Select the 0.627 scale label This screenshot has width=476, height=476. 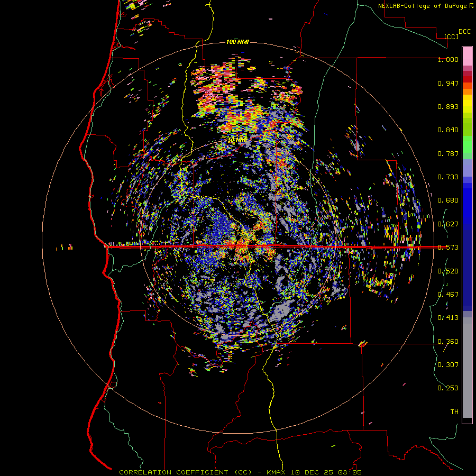tap(448, 224)
